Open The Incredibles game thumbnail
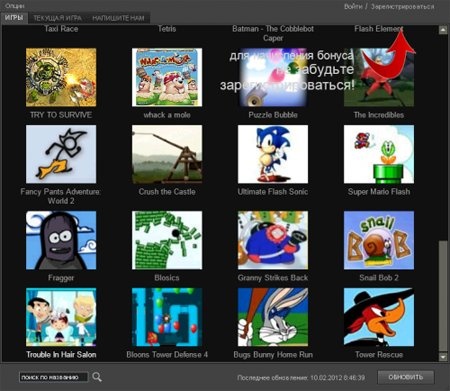The height and width of the screenshot is (391, 450). (379, 77)
